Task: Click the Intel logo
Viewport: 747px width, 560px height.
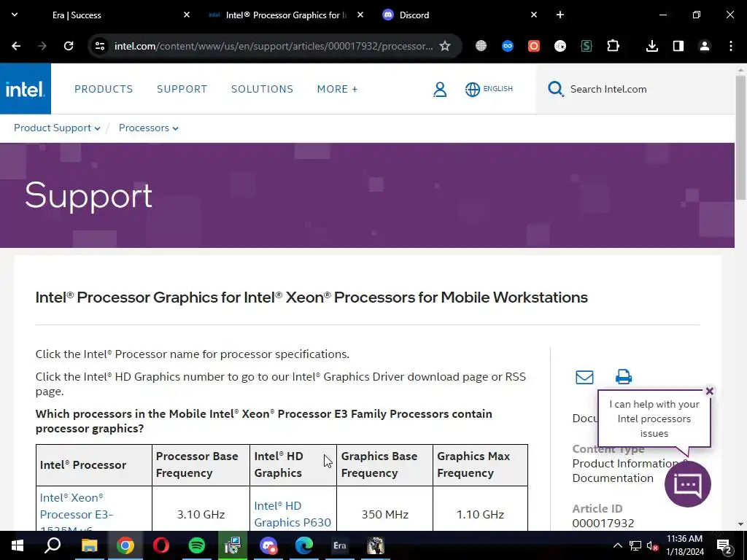Action: click(x=26, y=89)
